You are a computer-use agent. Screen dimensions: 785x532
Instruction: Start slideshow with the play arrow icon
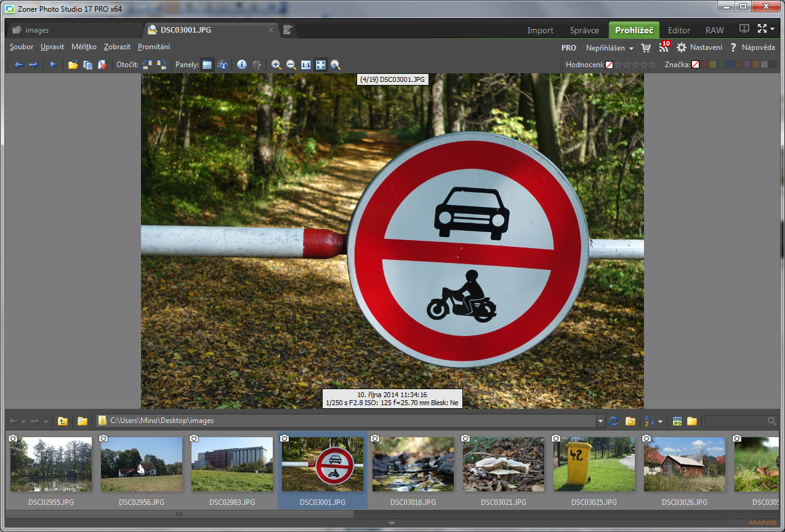(54, 65)
